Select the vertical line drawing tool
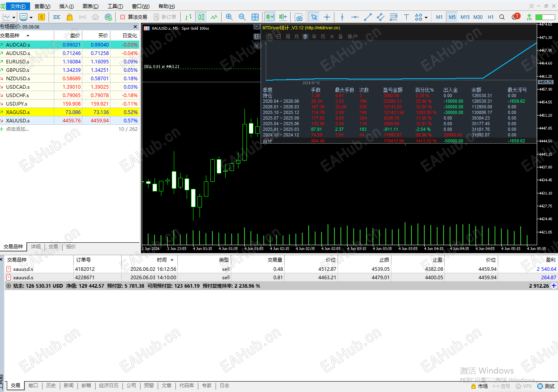Image resolution: width=558 pixels, height=392 pixels. [342, 17]
